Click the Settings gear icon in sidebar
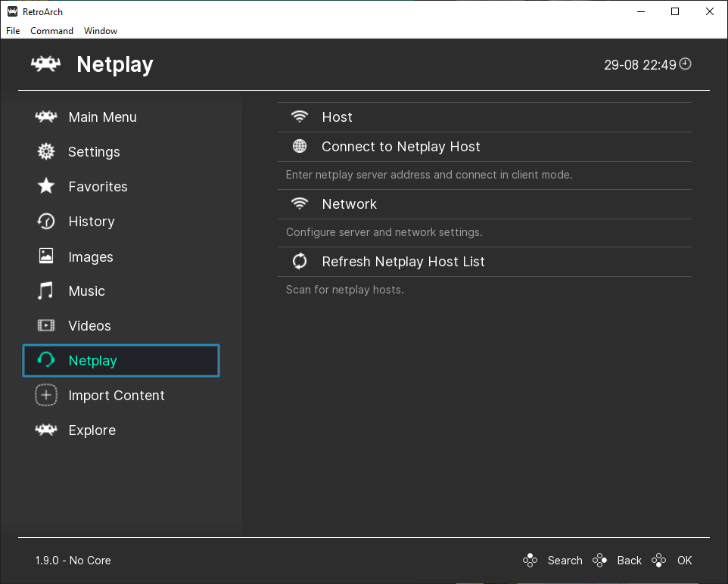728x584 pixels. [46, 152]
